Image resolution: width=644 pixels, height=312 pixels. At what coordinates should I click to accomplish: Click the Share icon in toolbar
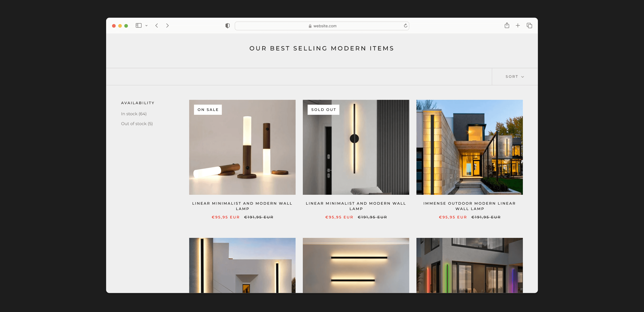[507, 25]
